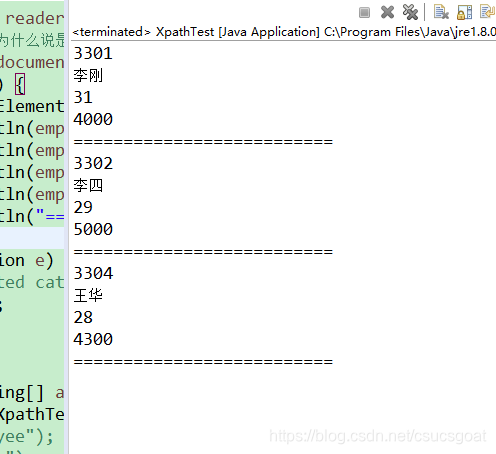
Task: Click the ing[] a line in editor
Action: 32,393
